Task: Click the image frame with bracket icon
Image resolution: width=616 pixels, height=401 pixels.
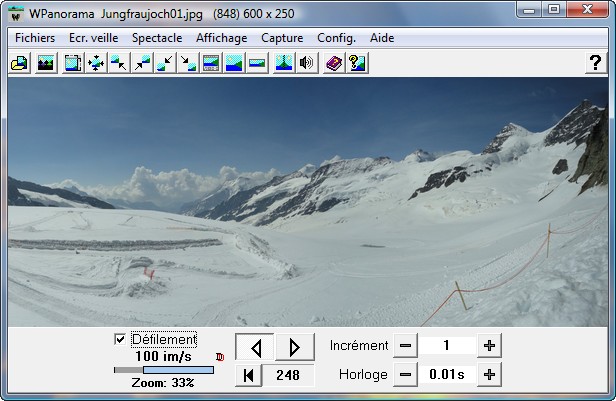Action: (x=73, y=63)
